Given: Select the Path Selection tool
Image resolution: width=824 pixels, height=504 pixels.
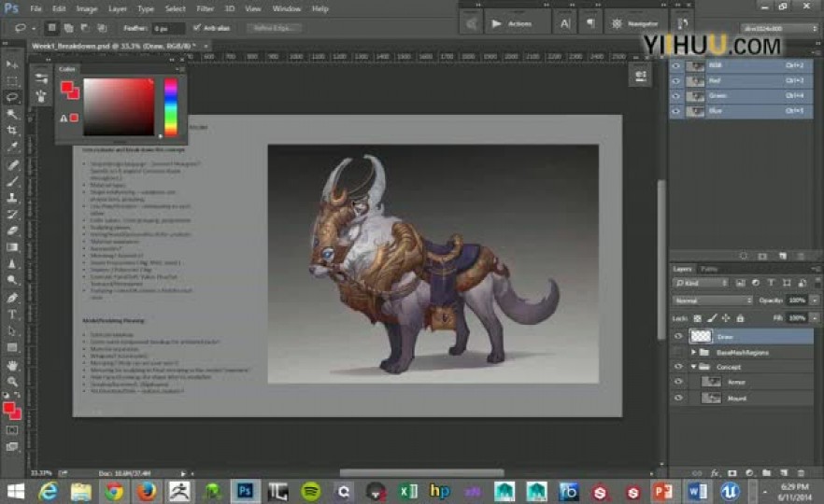Looking at the screenshot, I should click(11, 330).
